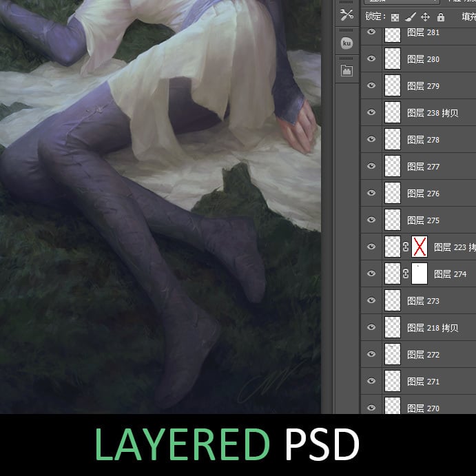The height and width of the screenshot is (476, 476).
Task: Click the layer thumbnail of 图层 279
Action: (x=393, y=85)
